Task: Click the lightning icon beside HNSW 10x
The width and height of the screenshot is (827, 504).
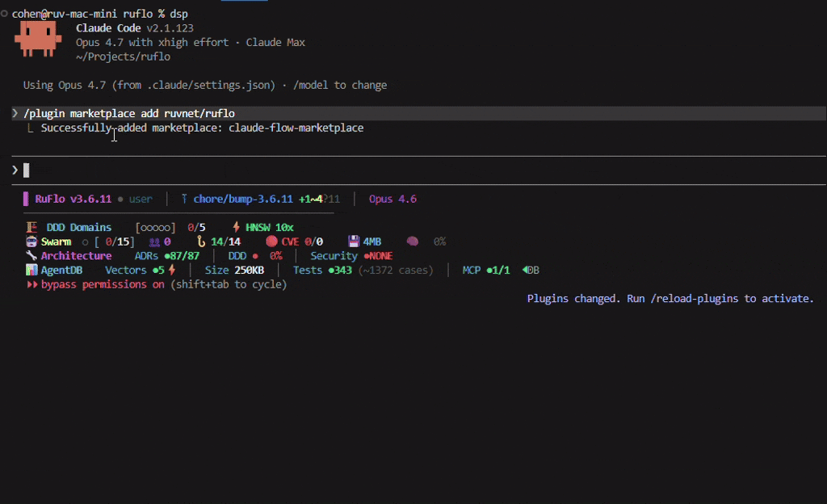Action: click(x=237, y=227)
